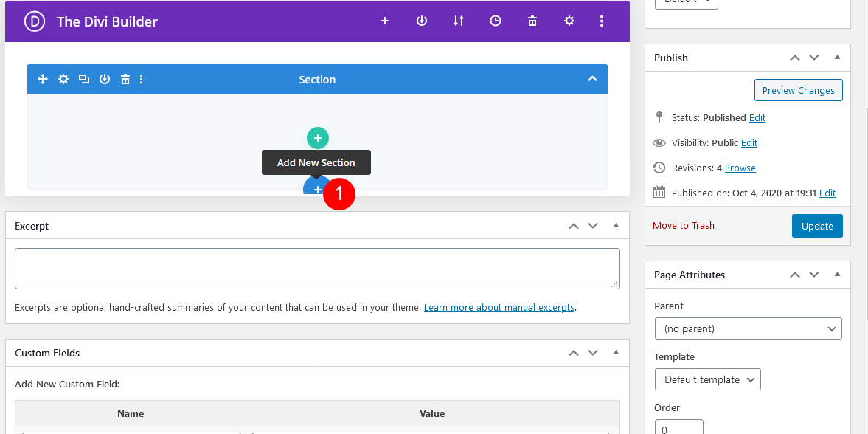The width and height of the screenshot is (868, 434).
Task: Delete the Section using its trash icon
Action: point(125,79)
